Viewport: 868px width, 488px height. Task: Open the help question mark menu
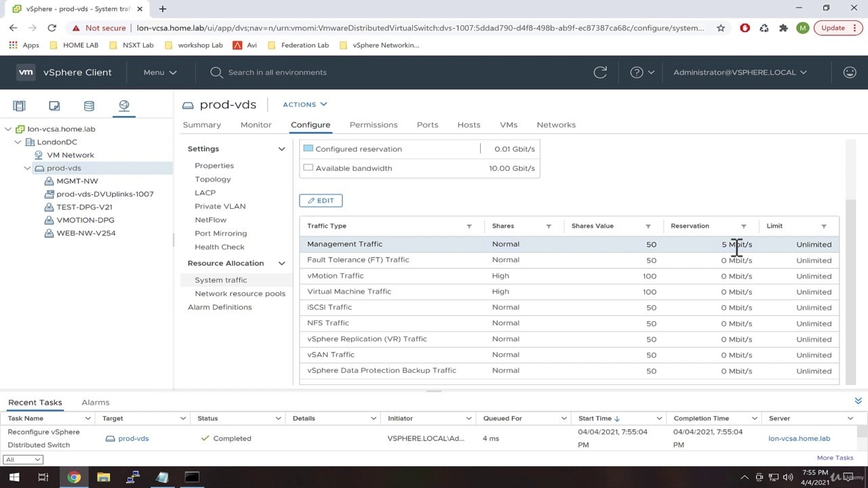642,72
